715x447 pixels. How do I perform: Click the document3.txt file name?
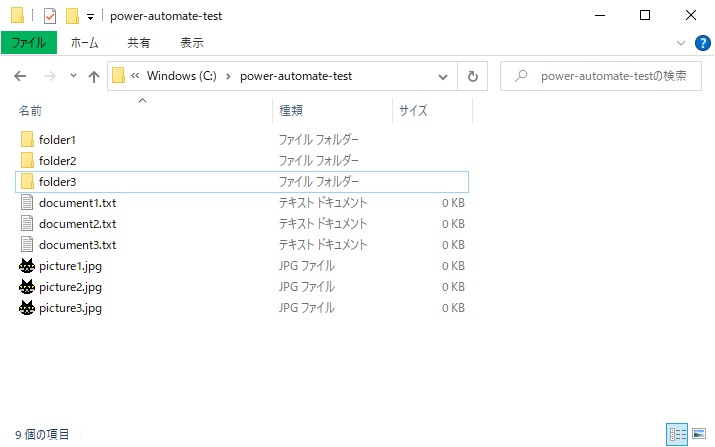pos(78,244)
